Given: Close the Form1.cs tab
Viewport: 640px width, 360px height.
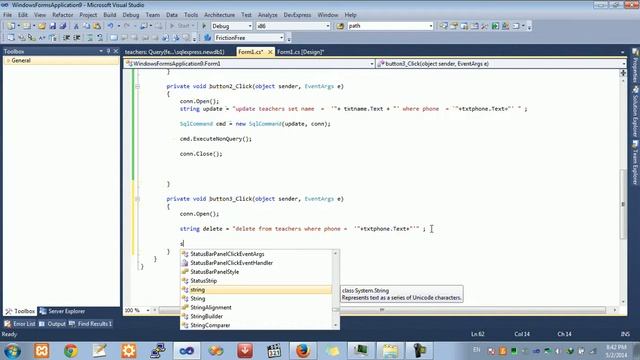Looking at the screenshot, I should [x=270, y=52].
